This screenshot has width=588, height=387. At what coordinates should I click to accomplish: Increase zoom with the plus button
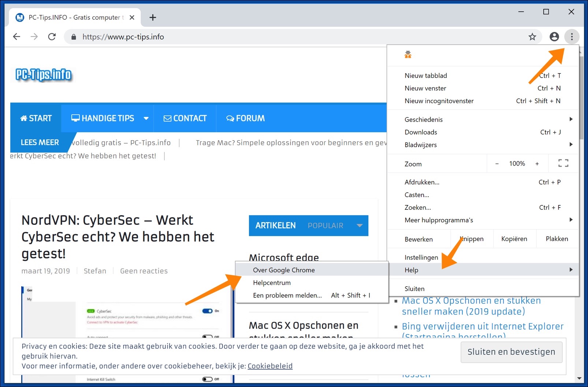coord(537,164)
